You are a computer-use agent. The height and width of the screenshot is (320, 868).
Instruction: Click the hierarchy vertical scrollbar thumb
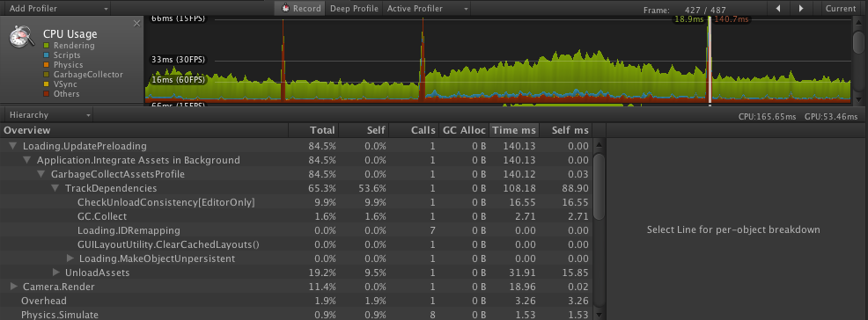click(x=598, y=186)
